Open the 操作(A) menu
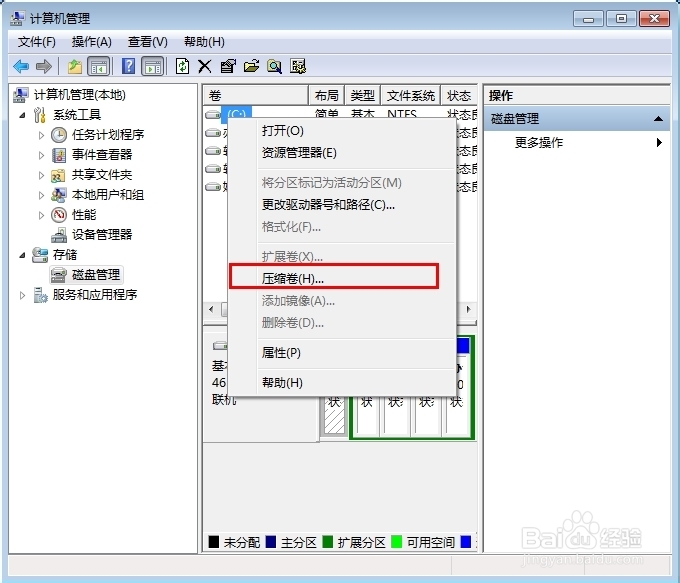This screenshot has height=583, width=680. coord(92,42)
